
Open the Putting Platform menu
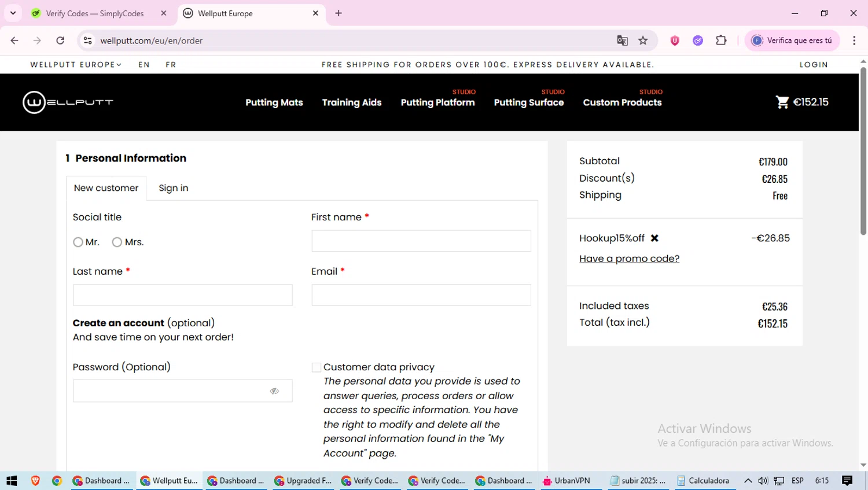[437, 102]
